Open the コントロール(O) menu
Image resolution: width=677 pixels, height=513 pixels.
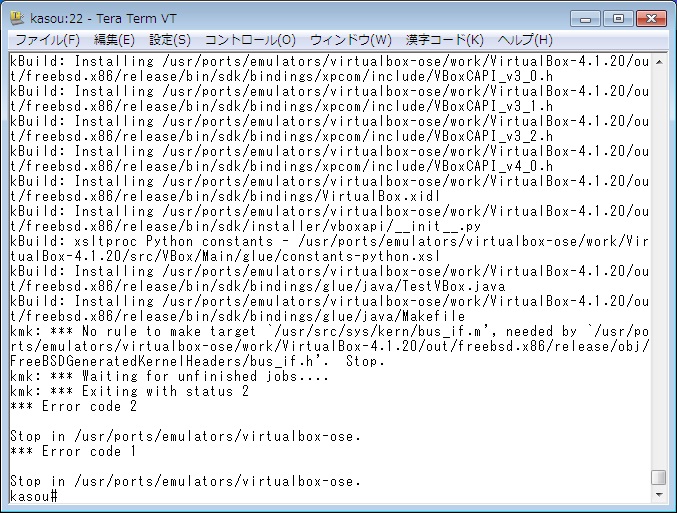[250, 40]
